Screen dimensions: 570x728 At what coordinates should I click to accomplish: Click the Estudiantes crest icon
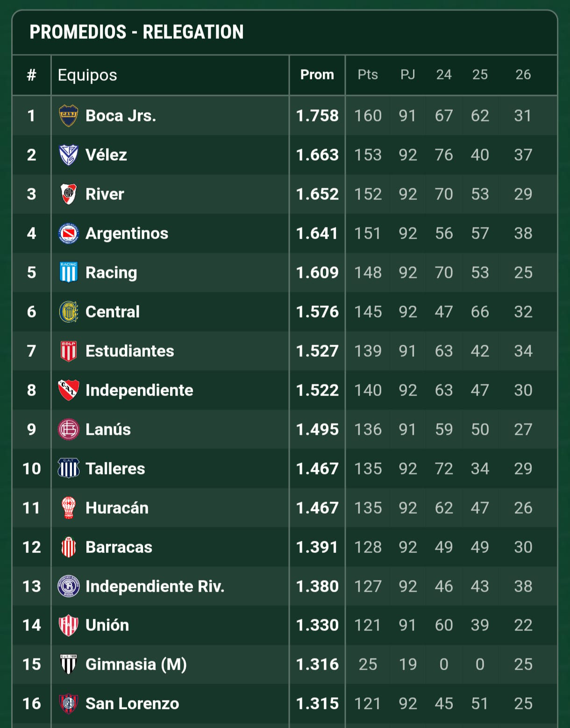(69, 351)
